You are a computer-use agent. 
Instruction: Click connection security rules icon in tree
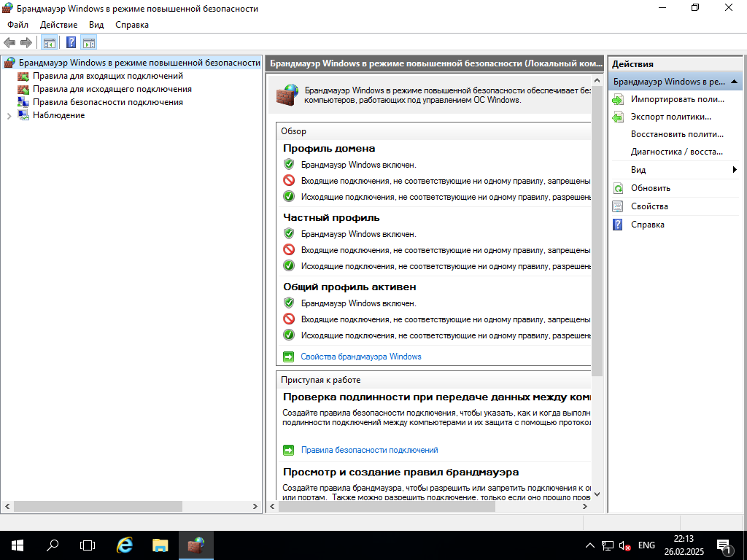pos(23,102)
